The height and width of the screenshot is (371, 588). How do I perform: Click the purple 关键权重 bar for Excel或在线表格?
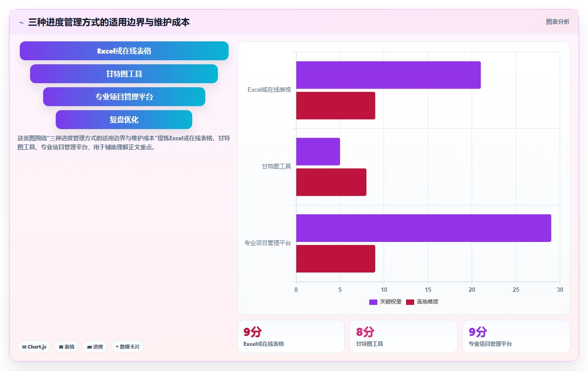coord(388,75)
